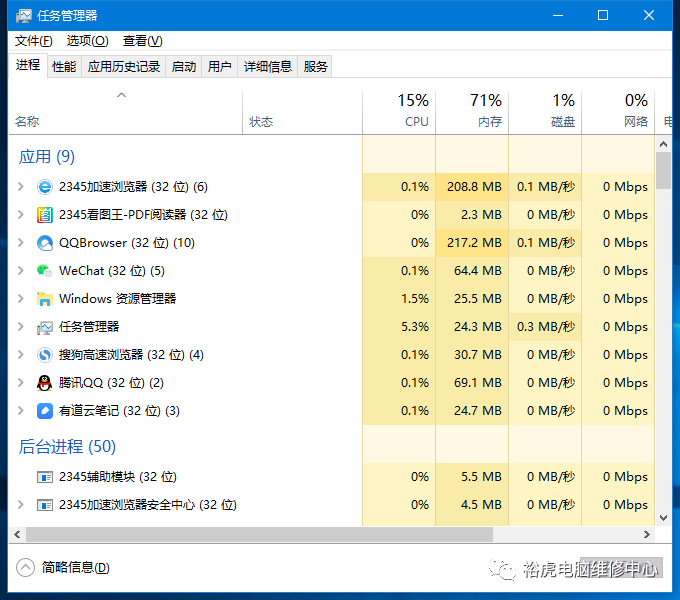Click the Task Manager title bar icon
The height and width of the screenshot is (600, 680).
tap(23, 16)
